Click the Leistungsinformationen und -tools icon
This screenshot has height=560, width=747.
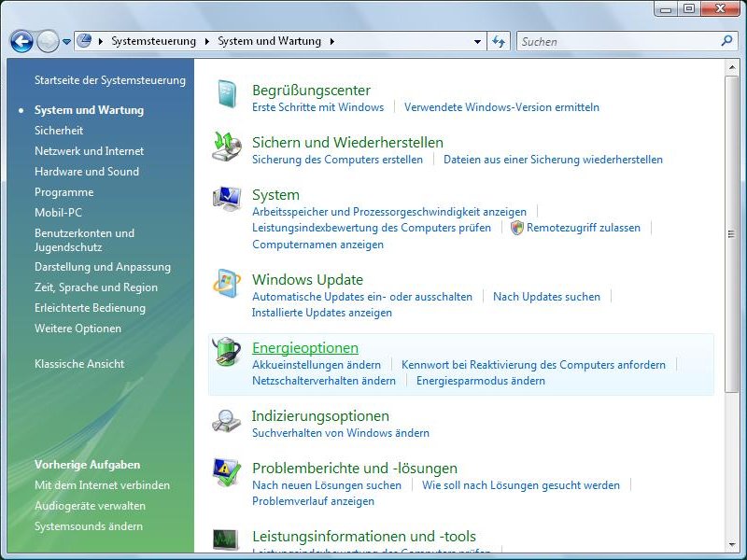226,540
